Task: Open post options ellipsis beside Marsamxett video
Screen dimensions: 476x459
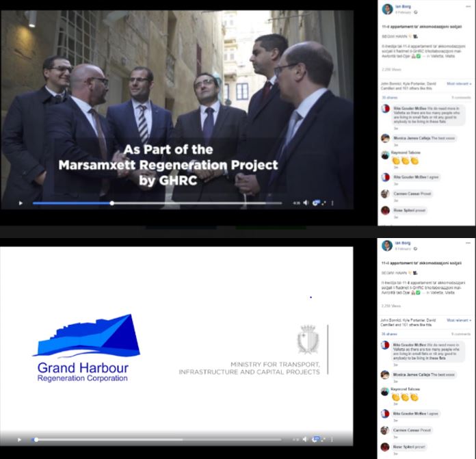Action: (468, 6)
